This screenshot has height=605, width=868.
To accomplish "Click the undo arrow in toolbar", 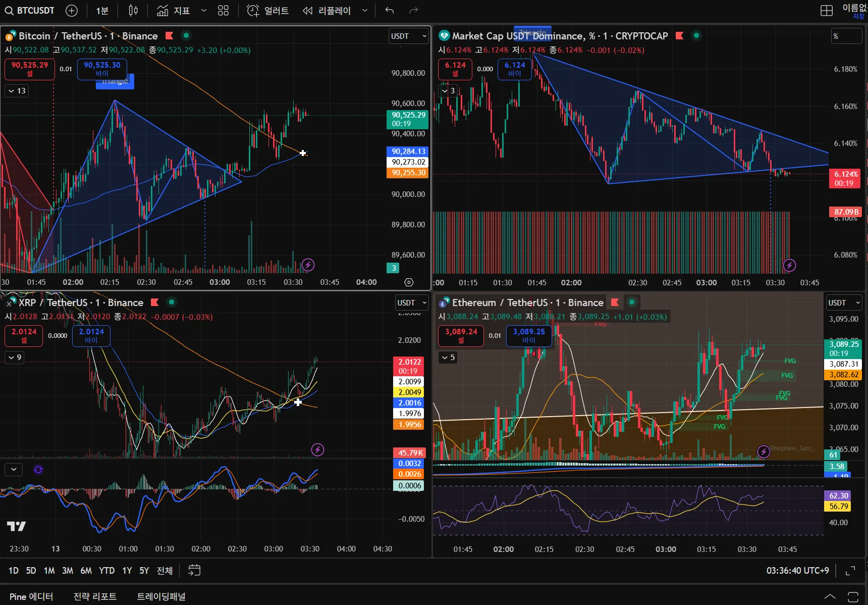I will (389, 11).
